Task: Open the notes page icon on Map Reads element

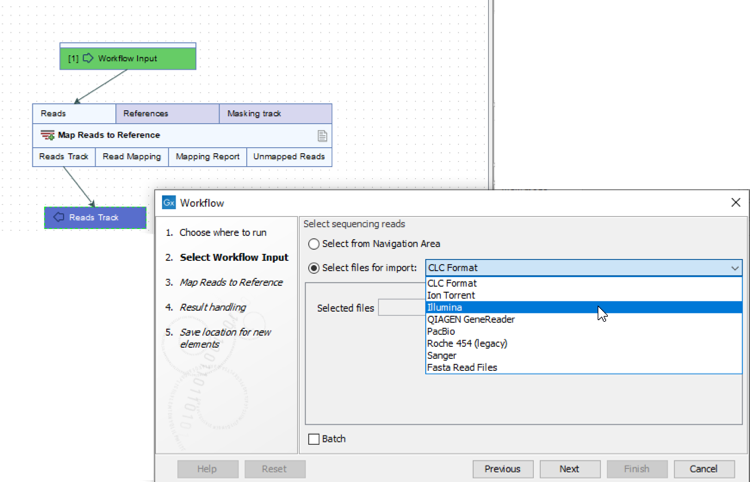Action: pos(322,136)
